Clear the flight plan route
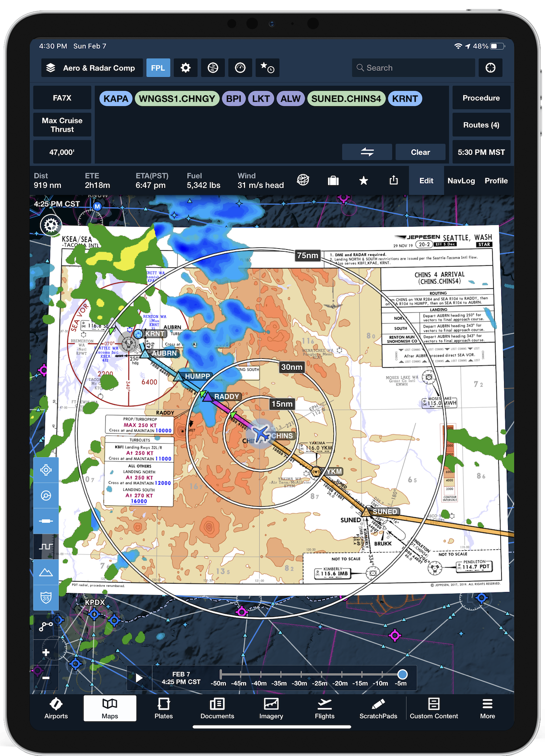Screen dimensions: 545x756 421,152
